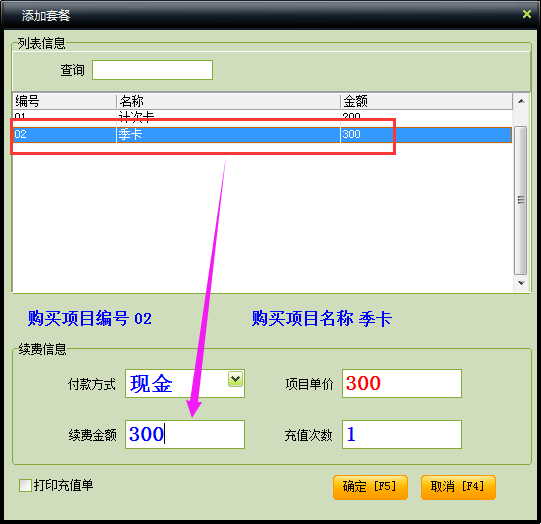Click the scrollbar up arrow in the list
Viewport: 541px width, 524px height.
tap(521, 101)
